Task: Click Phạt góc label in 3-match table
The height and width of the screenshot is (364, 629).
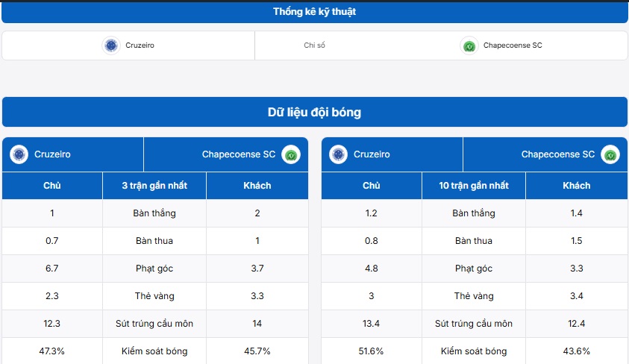Action: click(154, 269)
